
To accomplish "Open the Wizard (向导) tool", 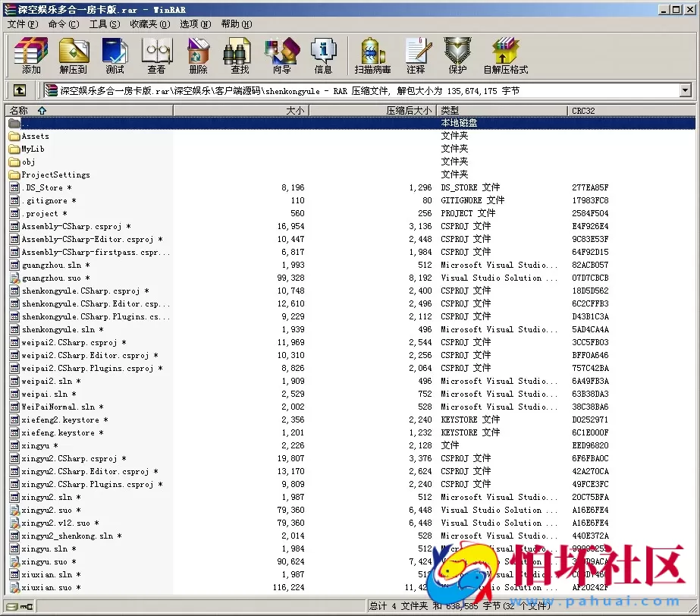I will tap(281, 55).
